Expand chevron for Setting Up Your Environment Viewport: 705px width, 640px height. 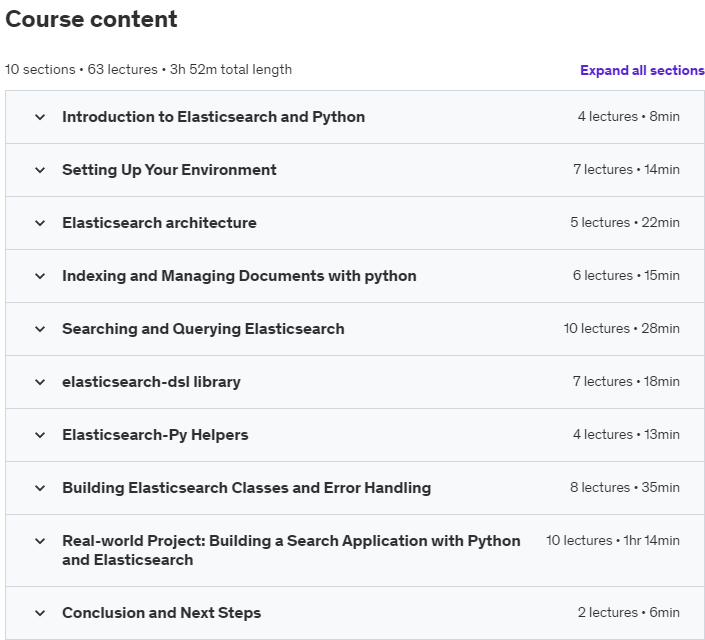click(40, 170)
